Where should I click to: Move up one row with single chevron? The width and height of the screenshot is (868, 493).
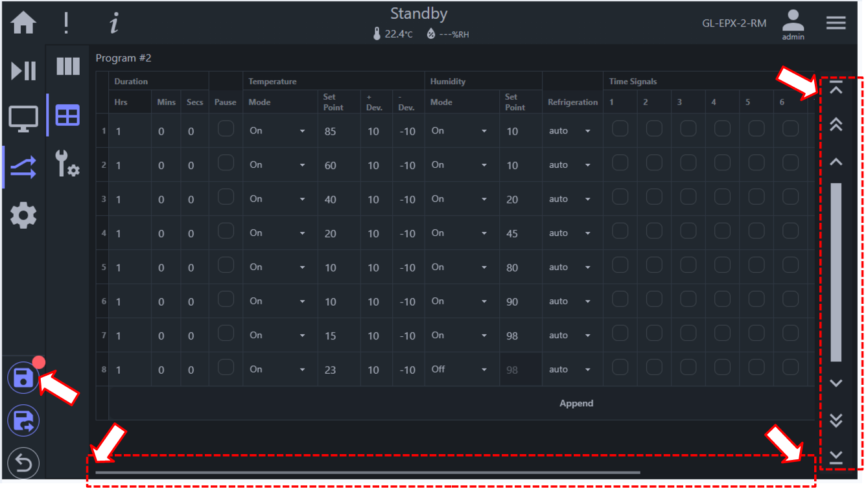pos(836,161)
